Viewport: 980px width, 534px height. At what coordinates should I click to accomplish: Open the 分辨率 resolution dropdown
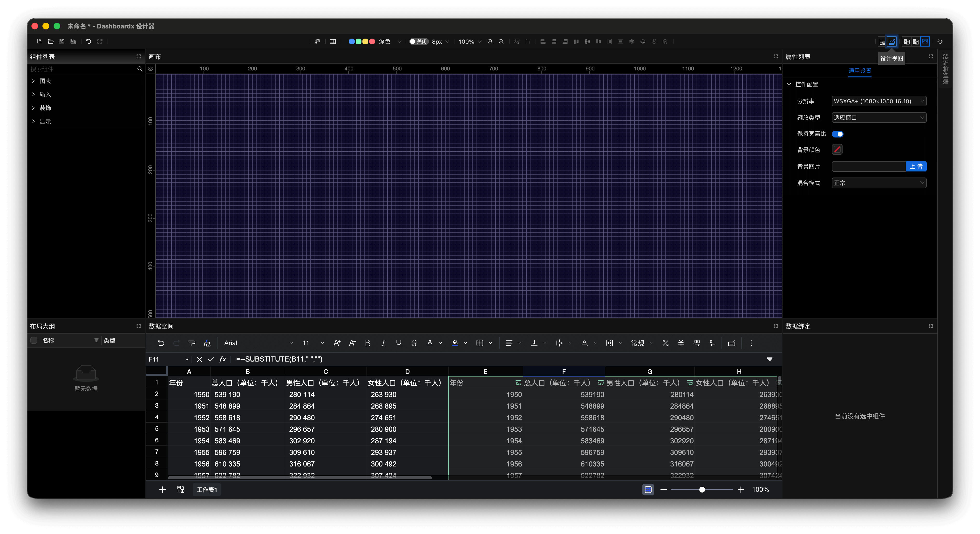pos(879,101)
